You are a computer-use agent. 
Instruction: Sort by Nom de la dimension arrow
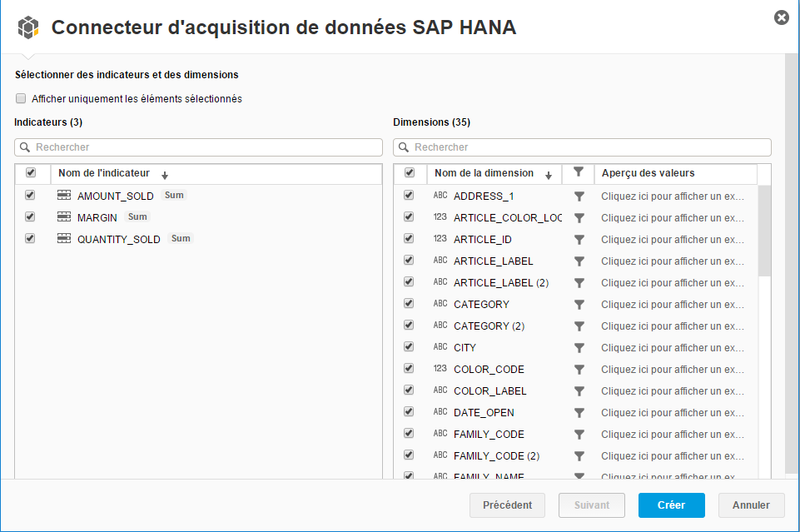pyautogui.click(x=549, y=176)
